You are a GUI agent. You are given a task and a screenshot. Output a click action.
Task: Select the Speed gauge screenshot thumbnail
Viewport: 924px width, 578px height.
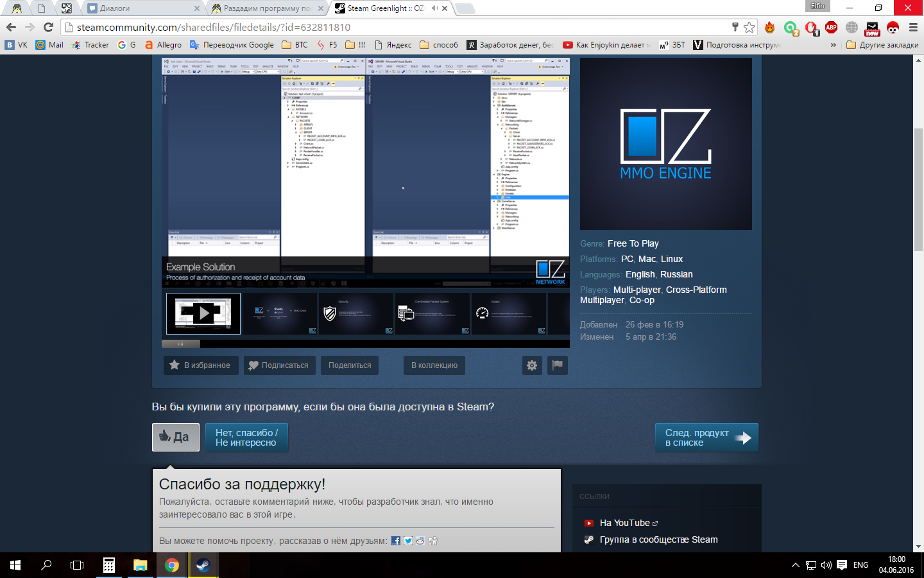(x=508, y=313)
